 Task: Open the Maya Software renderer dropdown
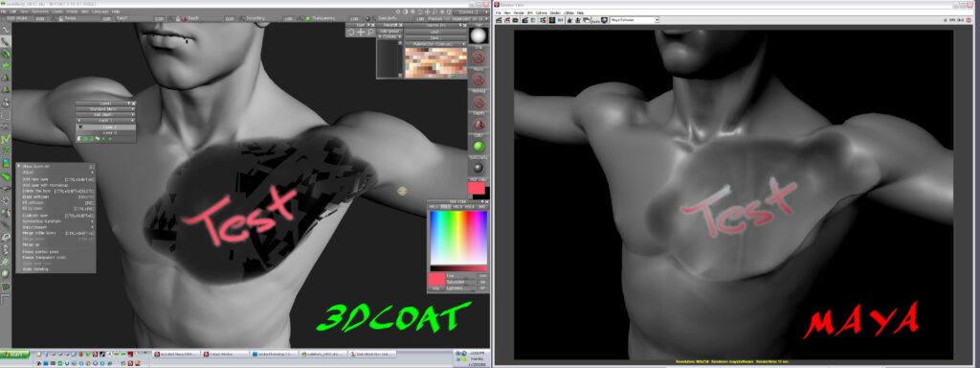coord(635,20)
